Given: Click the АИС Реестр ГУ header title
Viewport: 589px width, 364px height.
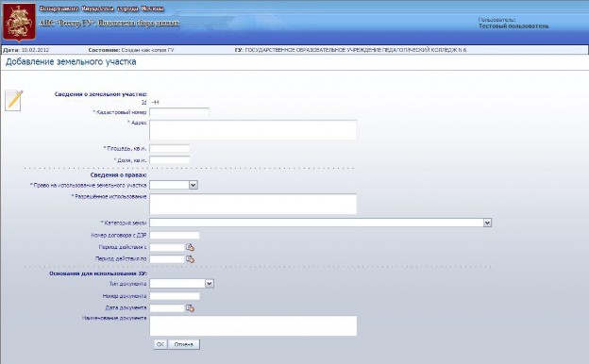Looking at the screenshot, I should (x=109, y=24).
